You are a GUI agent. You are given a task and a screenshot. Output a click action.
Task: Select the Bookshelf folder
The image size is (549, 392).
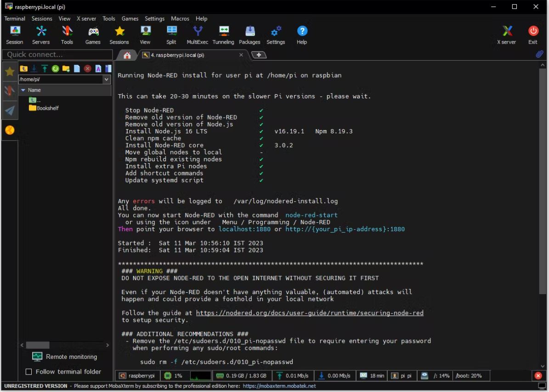[44, 108]
